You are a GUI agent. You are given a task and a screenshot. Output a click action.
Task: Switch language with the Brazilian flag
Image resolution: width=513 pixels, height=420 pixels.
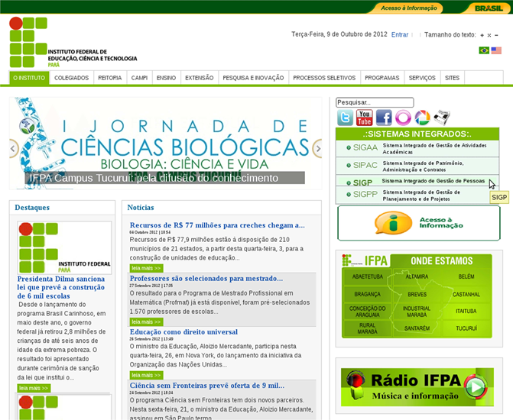[484, 50]
